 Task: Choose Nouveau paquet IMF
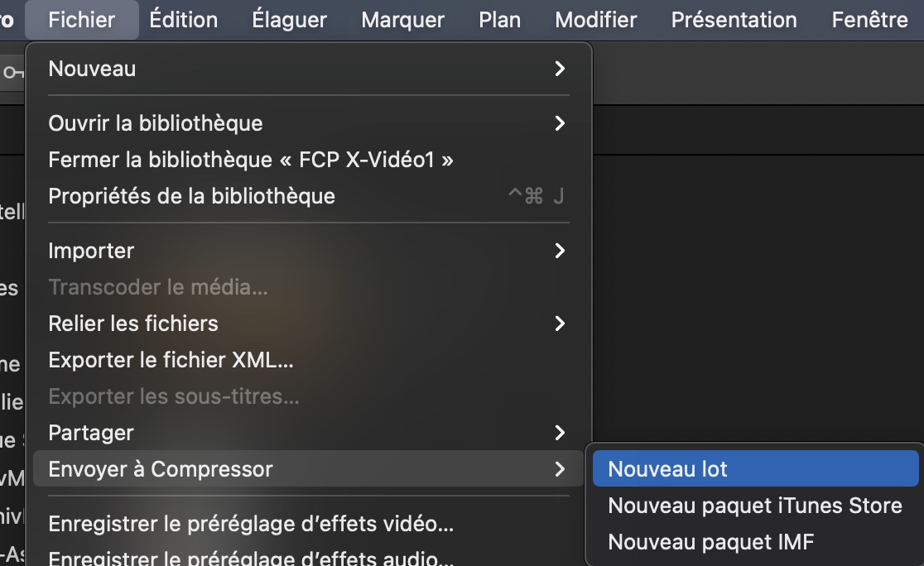[710, 542]
